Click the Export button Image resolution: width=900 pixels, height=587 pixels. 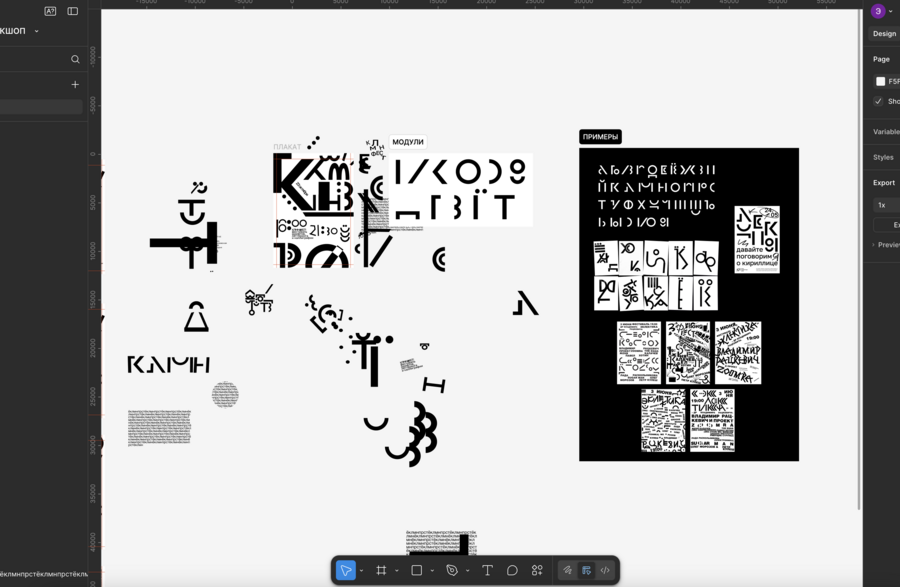887,225
